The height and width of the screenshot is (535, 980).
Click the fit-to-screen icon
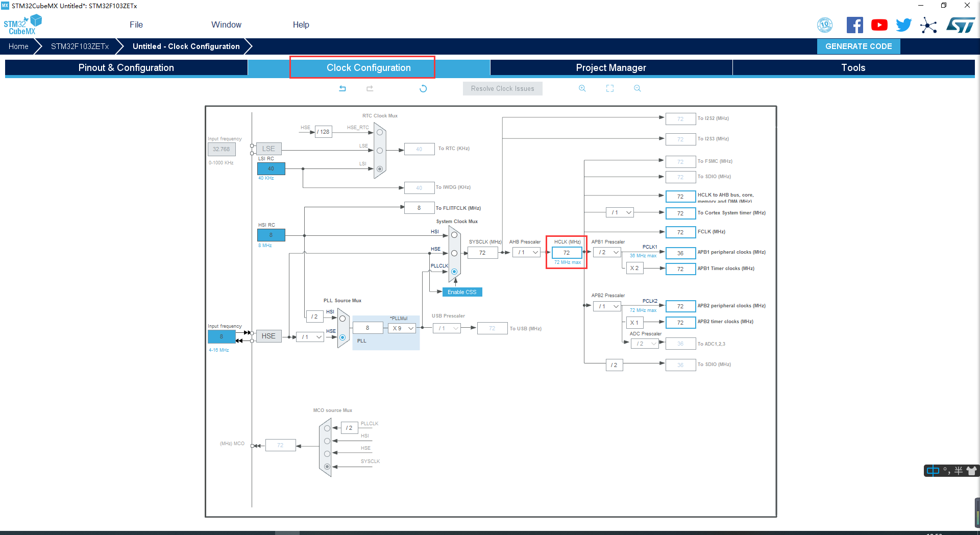pyautogui.click(x=610, y=88)
